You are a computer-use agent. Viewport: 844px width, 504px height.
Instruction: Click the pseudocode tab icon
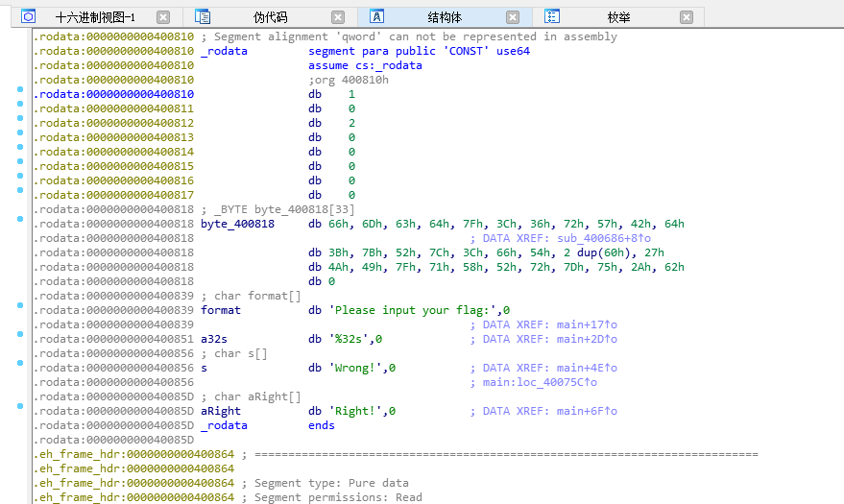(203, 16)
